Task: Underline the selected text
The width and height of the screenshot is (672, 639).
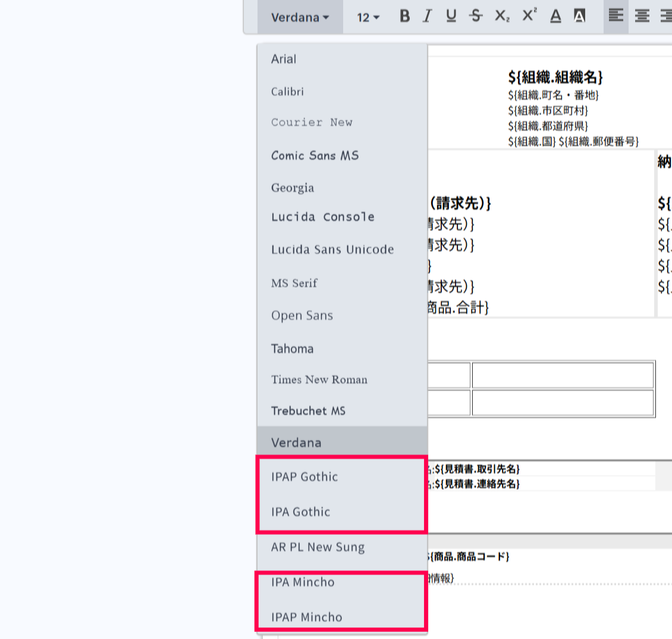Action: pos(451,16)
